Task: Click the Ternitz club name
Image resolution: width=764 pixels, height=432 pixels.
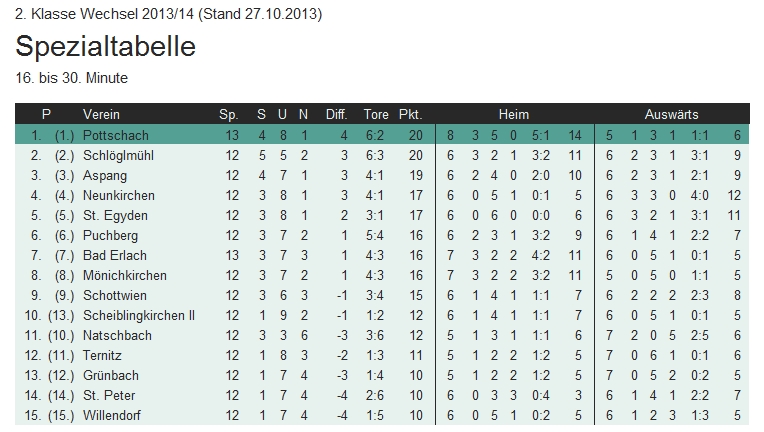Action: [x=104, y=355]
